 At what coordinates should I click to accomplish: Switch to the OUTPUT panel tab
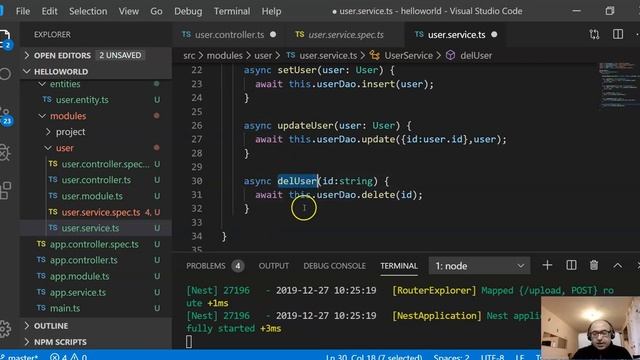(x=273, y=266)
